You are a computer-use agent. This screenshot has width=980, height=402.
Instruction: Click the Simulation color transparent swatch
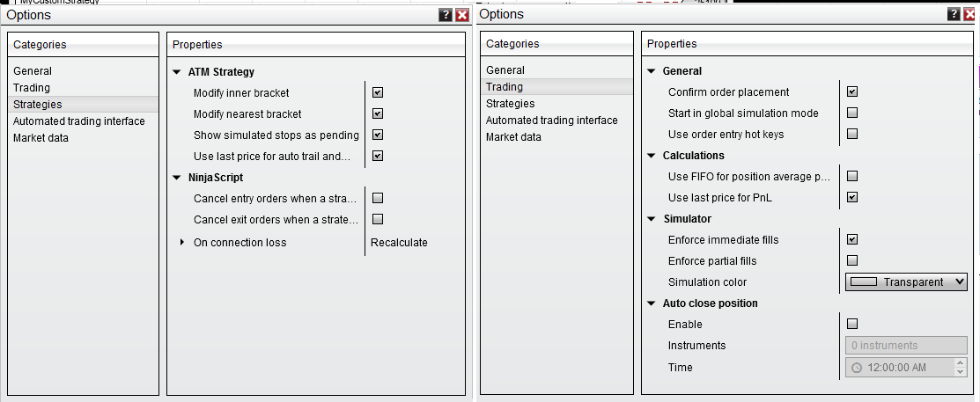865,282
